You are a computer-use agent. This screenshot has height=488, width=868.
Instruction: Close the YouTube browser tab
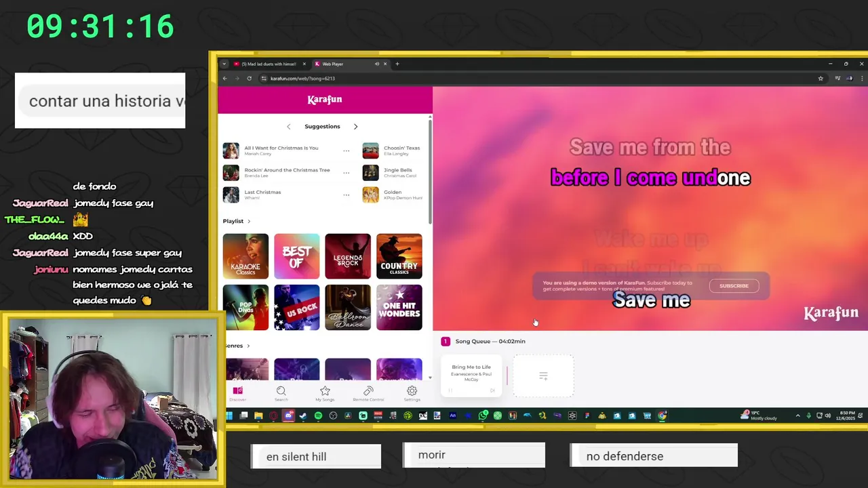coord(304,64)
